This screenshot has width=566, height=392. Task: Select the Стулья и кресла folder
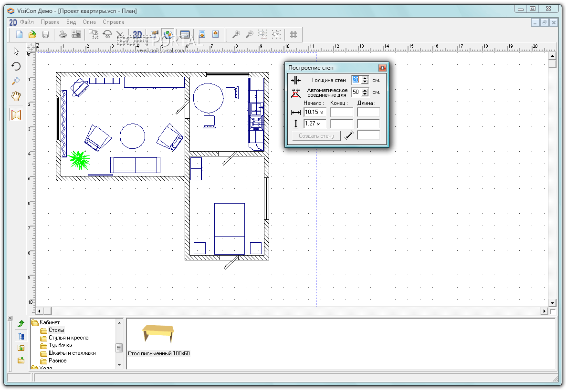click(x=69, y=338)
